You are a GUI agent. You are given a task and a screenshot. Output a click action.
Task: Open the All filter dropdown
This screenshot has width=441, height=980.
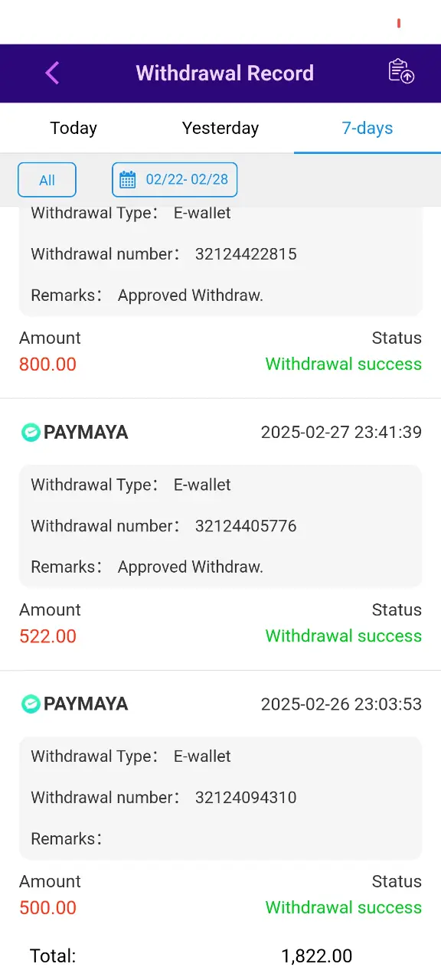click(47, 180)
